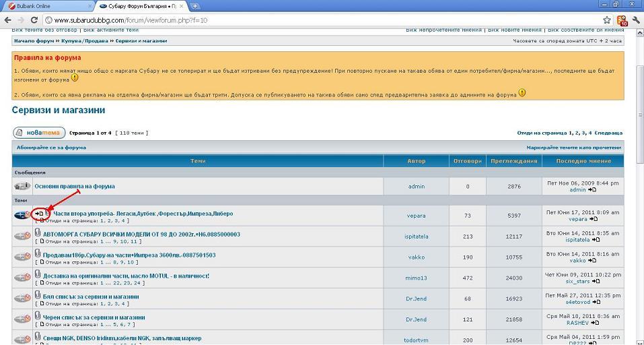
Task: Open author mimo13 profile link
Action: 416,278
